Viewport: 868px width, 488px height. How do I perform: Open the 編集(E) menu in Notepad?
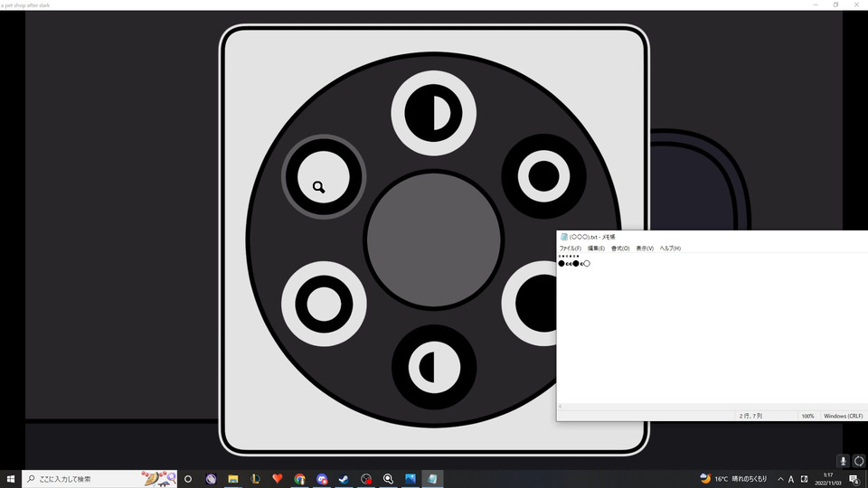(x=596, y=249)
